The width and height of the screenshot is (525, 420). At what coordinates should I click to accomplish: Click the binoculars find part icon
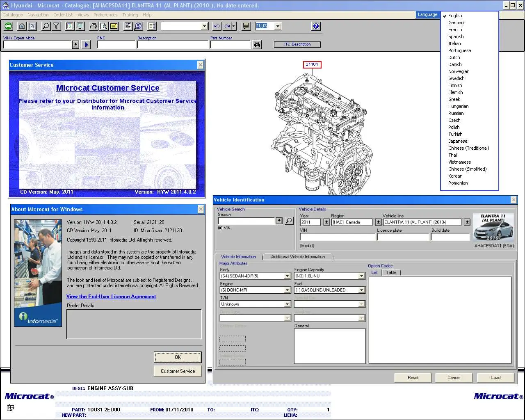tap(257, 45)
